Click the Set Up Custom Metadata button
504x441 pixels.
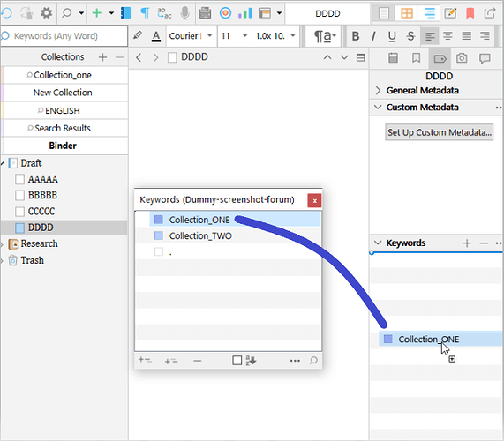tap(439, 132)
